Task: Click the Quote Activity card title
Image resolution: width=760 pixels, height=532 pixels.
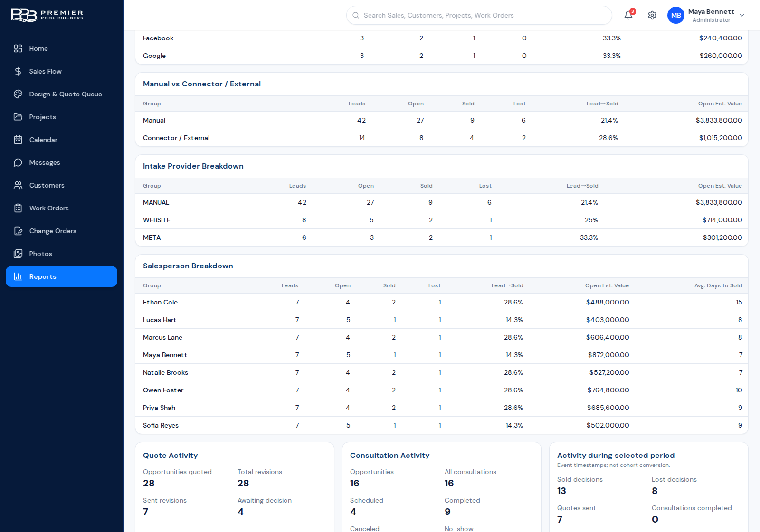Action: [171, 456]
